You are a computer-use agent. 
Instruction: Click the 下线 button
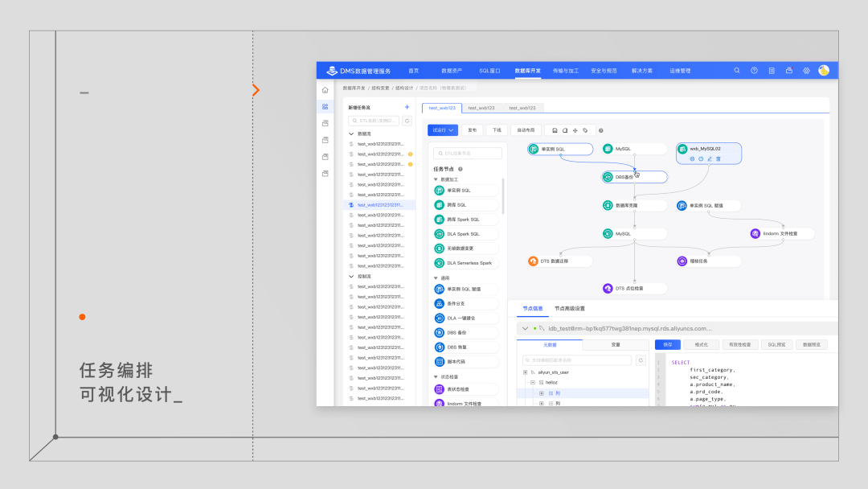click(x=497, y=130)
